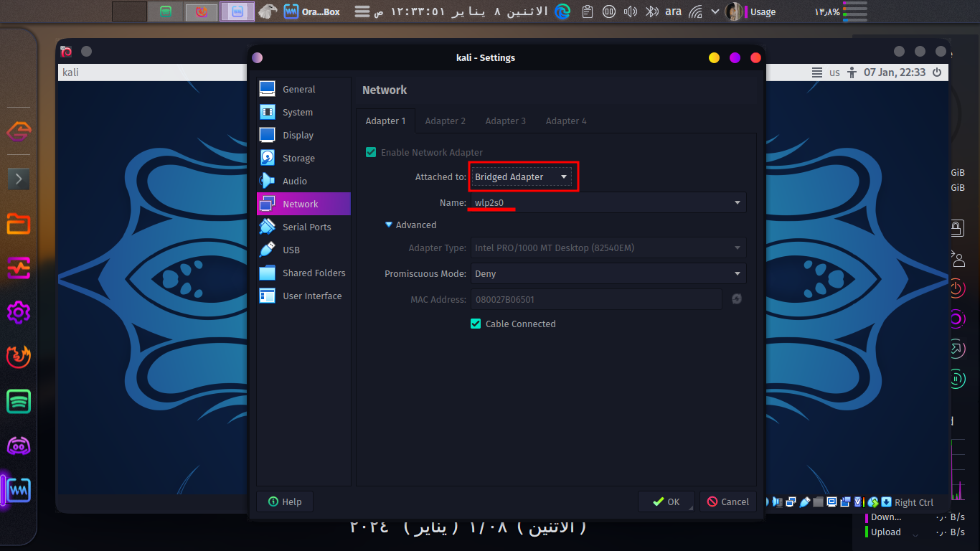Open the Audio settings category
This screenshot has width=980, height=551.
[303, 181]
